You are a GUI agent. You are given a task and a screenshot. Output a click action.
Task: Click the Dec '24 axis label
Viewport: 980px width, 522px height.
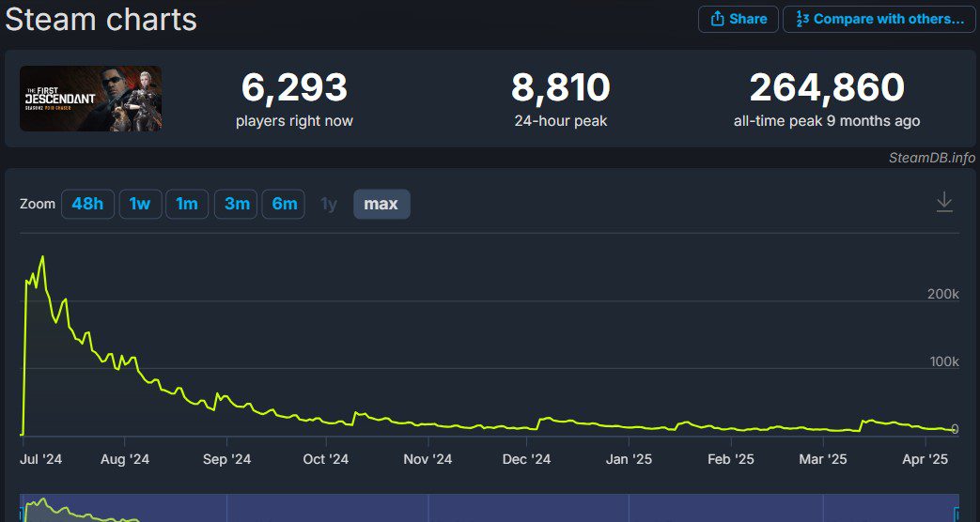pyautogui.click(x=526, y=459)
